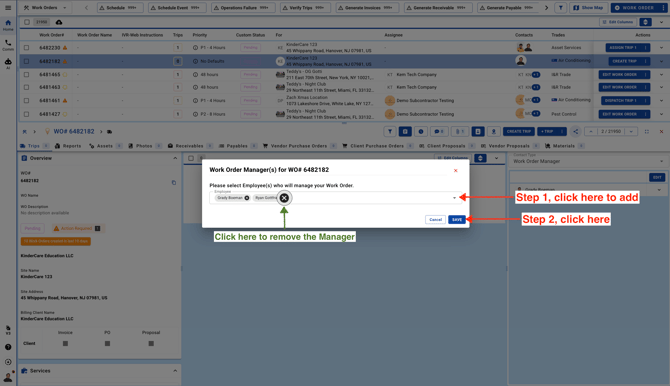The image size is (670, 386).
Task: Switch to the Photos tab
Action: 144,146
